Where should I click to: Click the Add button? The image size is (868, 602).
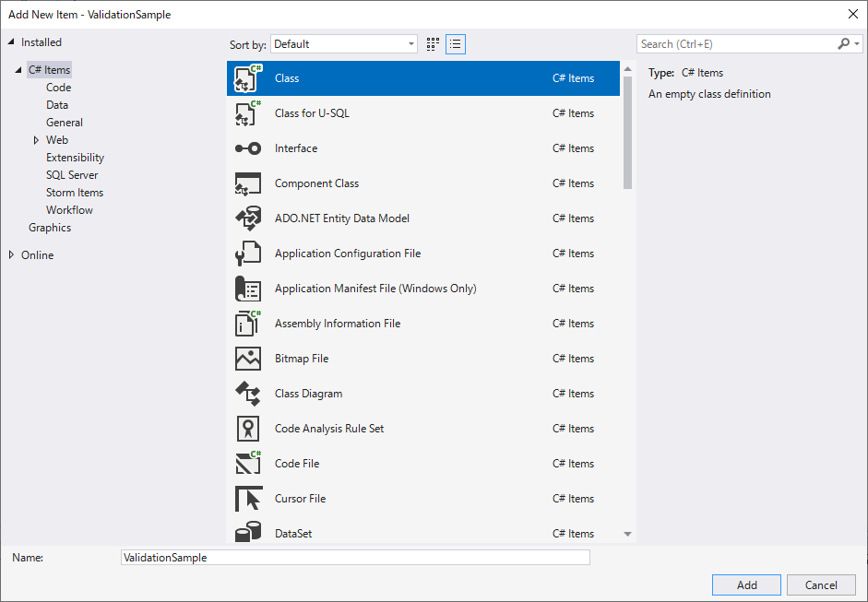coord(746,584)
